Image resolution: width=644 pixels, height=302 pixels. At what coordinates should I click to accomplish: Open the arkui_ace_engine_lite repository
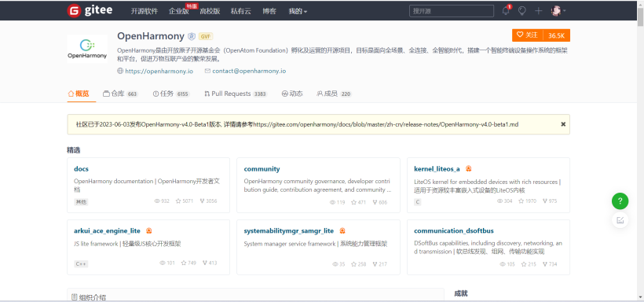pyautogui.click(x=107, y=230)
